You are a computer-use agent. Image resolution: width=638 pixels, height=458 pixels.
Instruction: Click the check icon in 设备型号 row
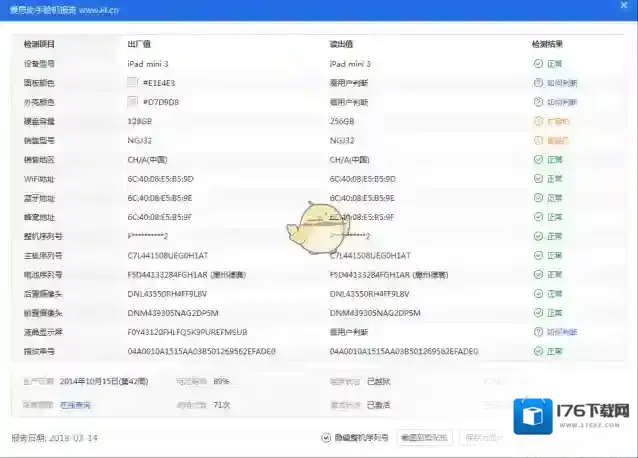pos(538,63)
